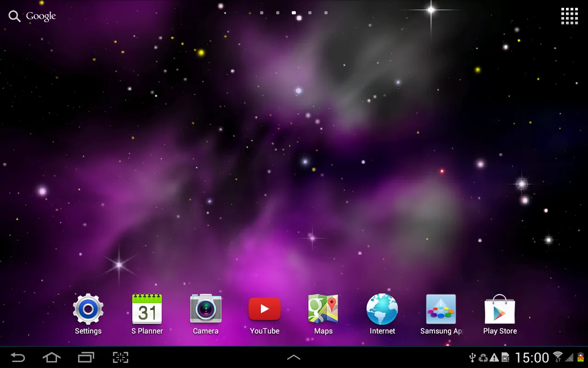This screenshot has height=368, width=588.
Task: Tap the recycle sync notification icon
Action: click(x=483, y=358)
